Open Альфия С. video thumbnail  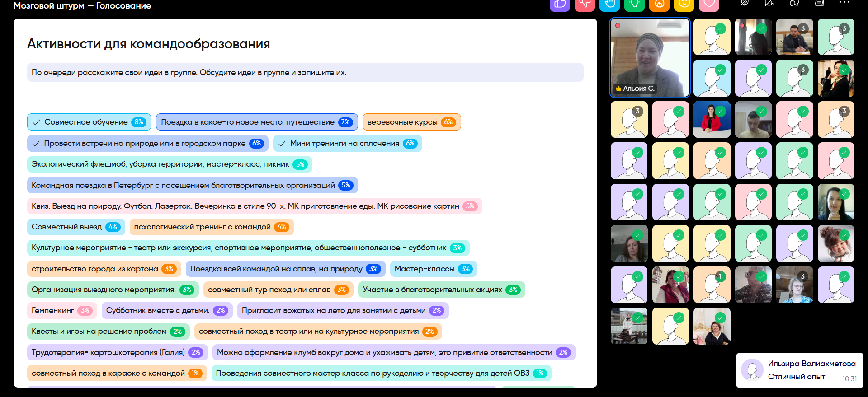pos(650,57)
